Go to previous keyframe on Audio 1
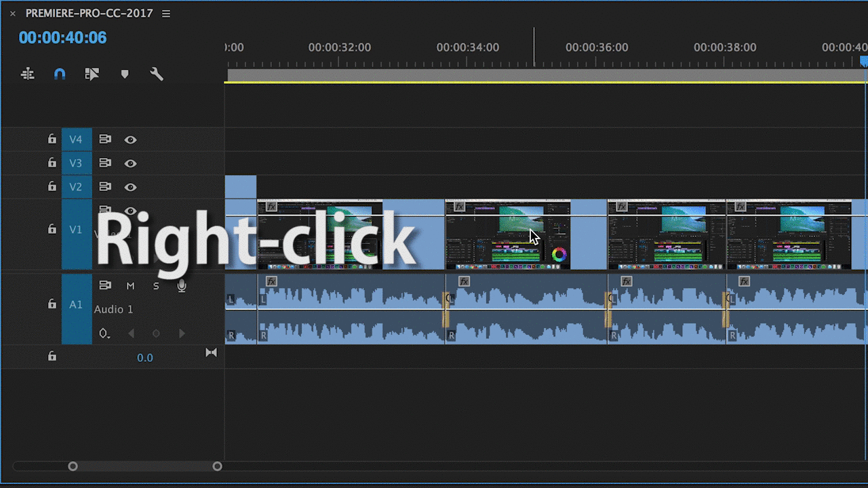 tap(131, 333)
